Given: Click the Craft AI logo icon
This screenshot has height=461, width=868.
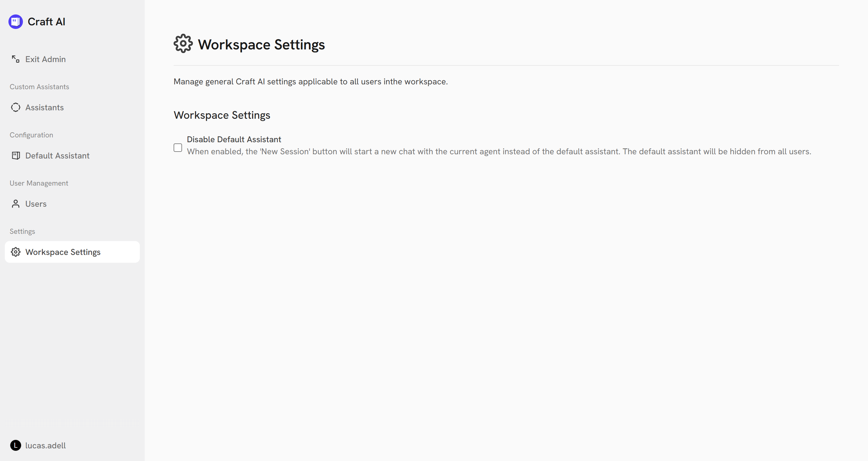Looking at the screenshot, I should [15, 22].
